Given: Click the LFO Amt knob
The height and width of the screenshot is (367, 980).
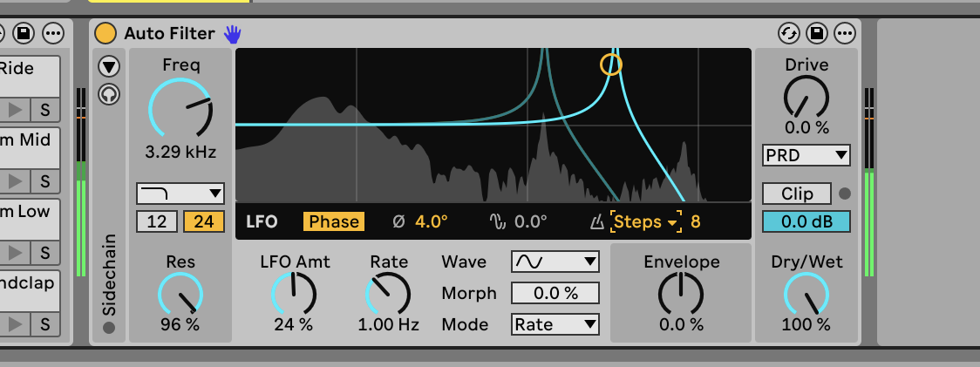Looking at the screenshot, I should 294,293.
